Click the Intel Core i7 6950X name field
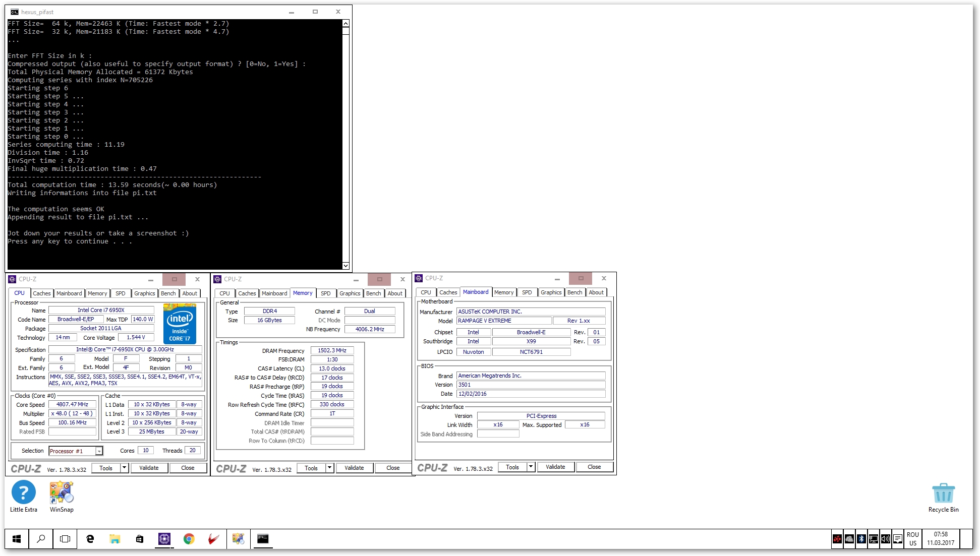The image size is (980, 556). (101, 311)
